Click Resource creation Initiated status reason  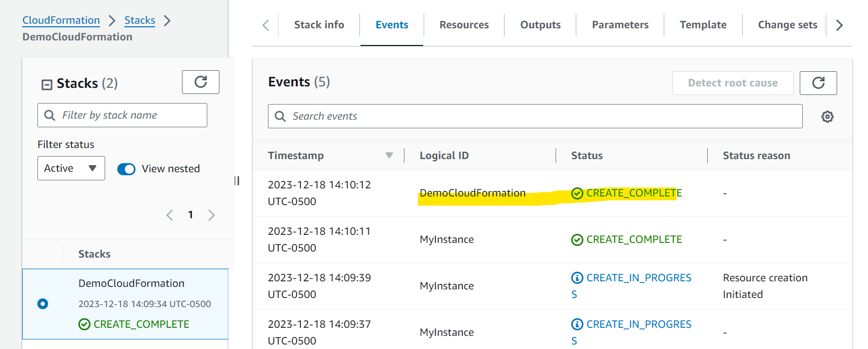[x=765, y=286]
